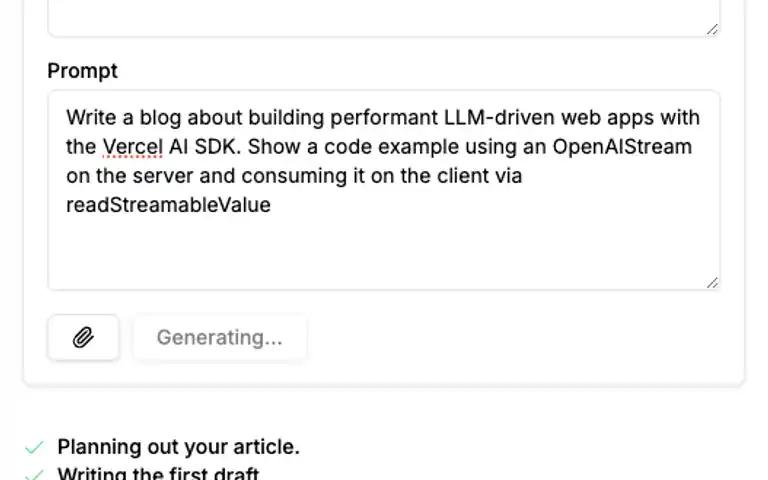Viewport: 768px width, 480px height.
Task: Place cursor on SDK. in prompt
Action: (x=218, y=146)
